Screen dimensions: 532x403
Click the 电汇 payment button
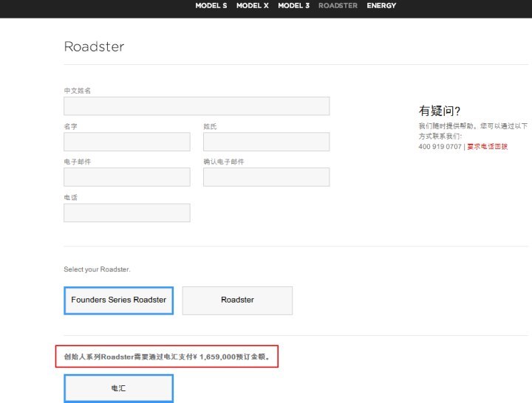click(119, 388)
